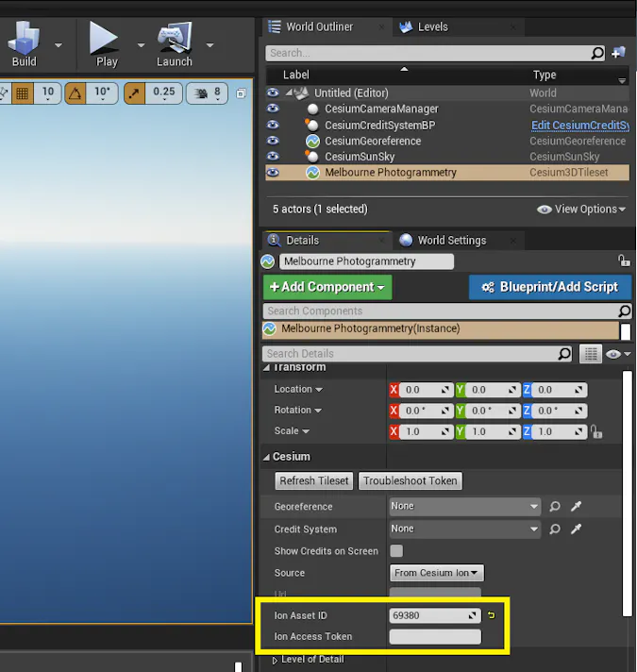The height and width of the screenshot is (672, 637).
Task: Reset Ion Asset ID to default arrow
Action: tap(492, 615)
